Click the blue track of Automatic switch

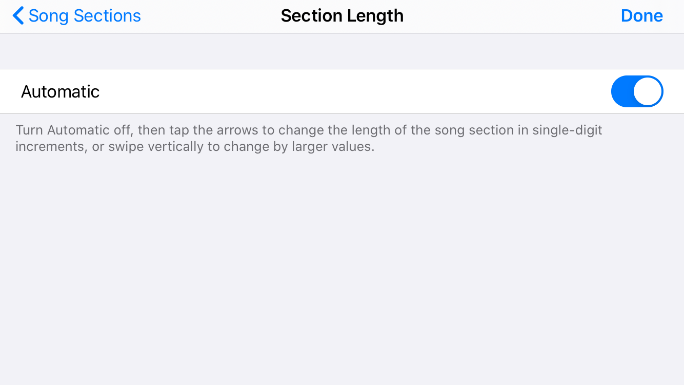pyautogui.click(x=622, y=91)
